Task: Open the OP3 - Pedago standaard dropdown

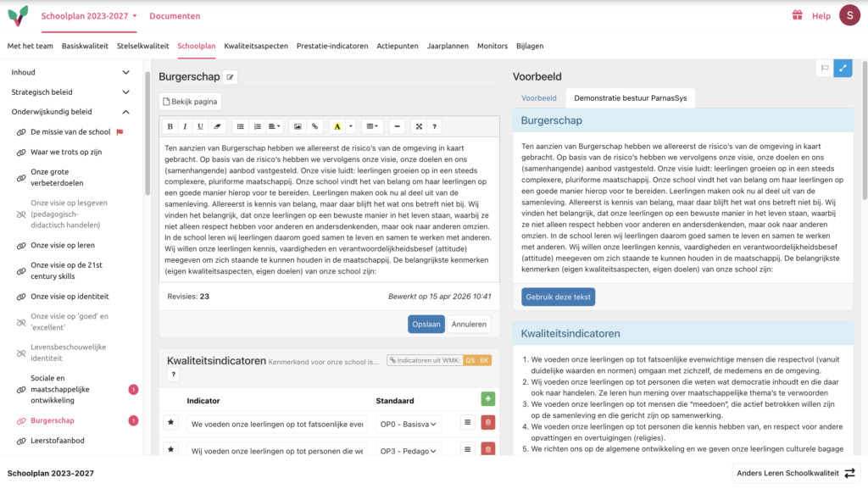Action: (x=409, y=451)
